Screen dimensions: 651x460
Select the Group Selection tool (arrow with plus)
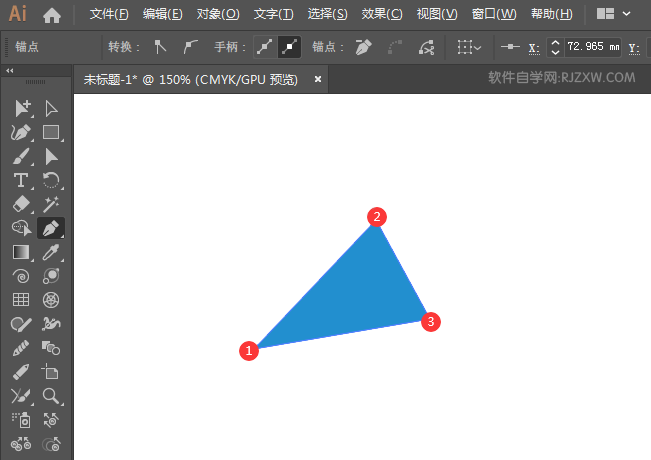pyautogui.click(x=22, y=108)
